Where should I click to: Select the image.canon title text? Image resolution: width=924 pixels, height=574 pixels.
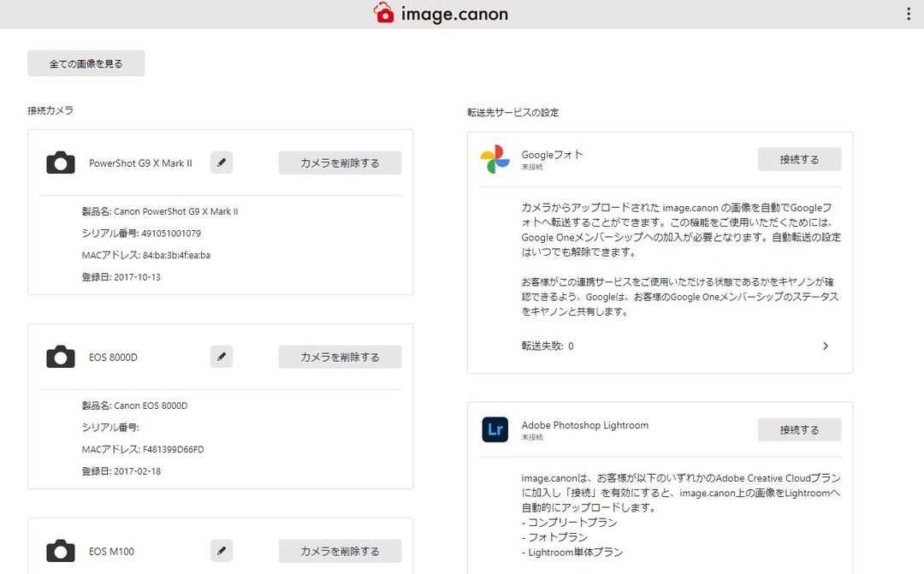pyautogui.click(x=454, y=15)
